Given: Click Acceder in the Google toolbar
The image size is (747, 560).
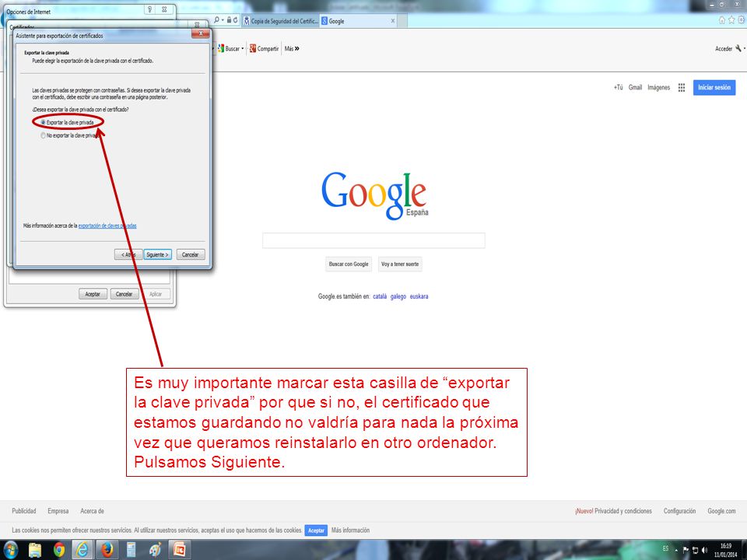Looking at the screenshot, I should (724, 48).
